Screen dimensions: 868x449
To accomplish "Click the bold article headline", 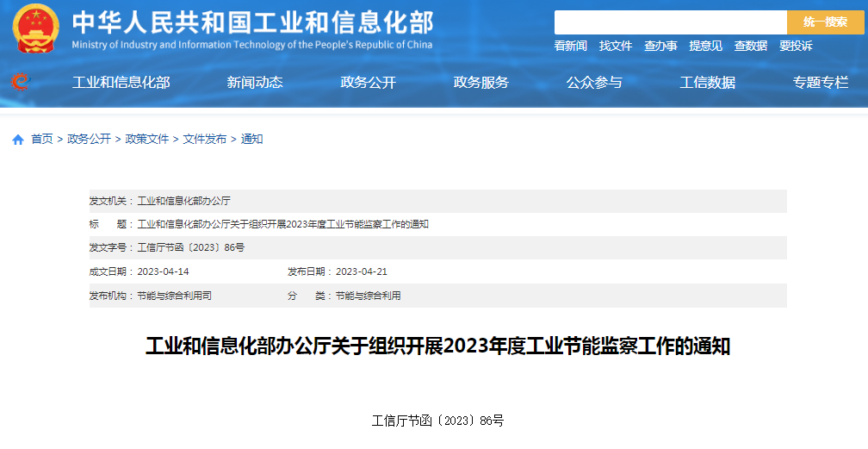I will (437, 346).
